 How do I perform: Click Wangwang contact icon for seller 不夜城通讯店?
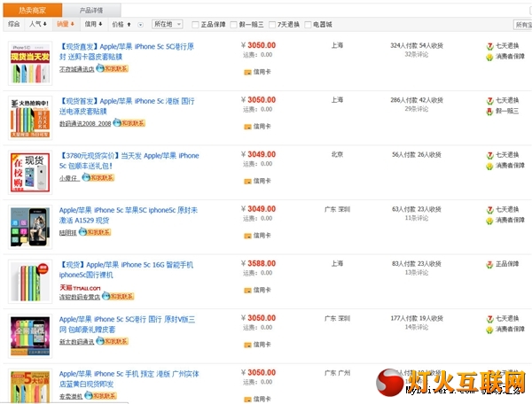(112, 68)
